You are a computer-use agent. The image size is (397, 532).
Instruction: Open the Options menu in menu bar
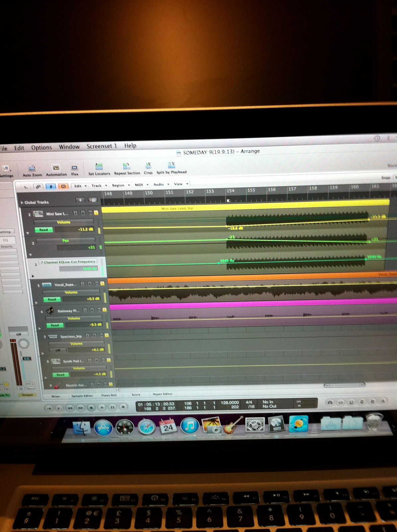(42, 147)
